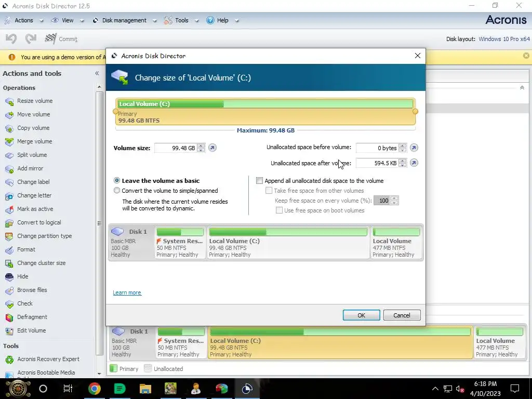
Task: Collapse the Actions and tools panel
Action: tap(97, 73)
